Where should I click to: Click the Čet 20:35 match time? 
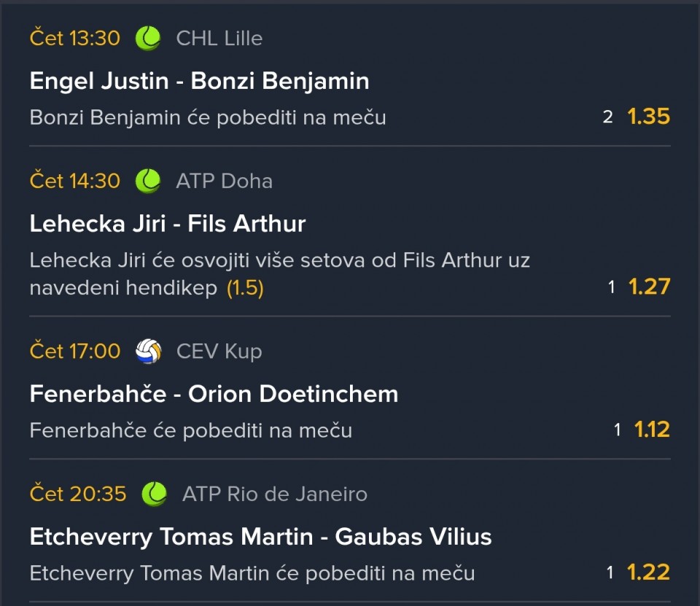[x=78, y=494]
